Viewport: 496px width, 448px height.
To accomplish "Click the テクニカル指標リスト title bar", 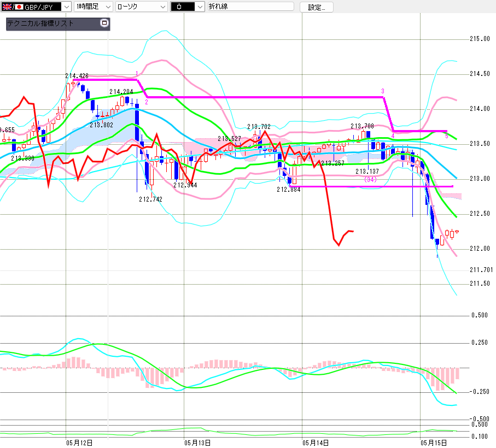I will [58, 23].
